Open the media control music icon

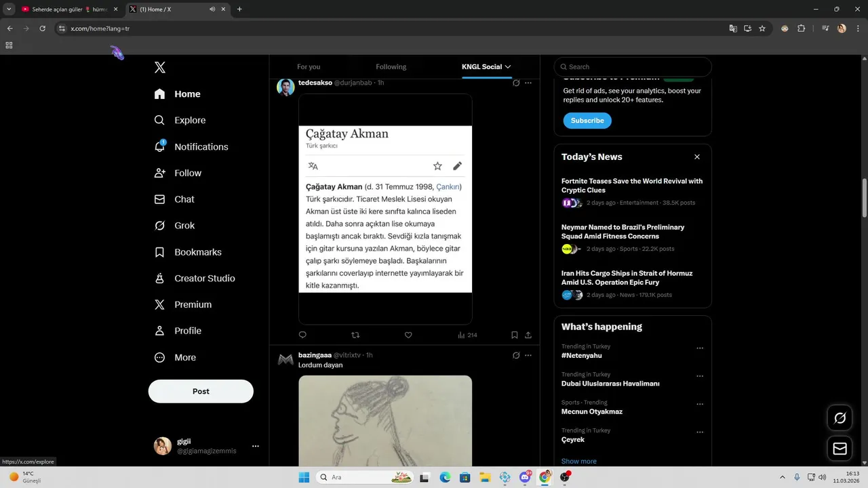(825, 28)
